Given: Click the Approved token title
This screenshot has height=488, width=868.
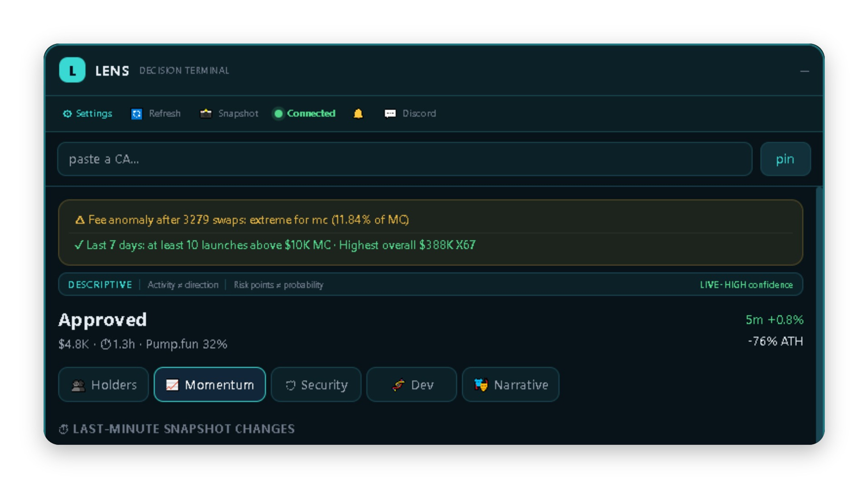Looking at the screenshot, I should click(102, 320).
